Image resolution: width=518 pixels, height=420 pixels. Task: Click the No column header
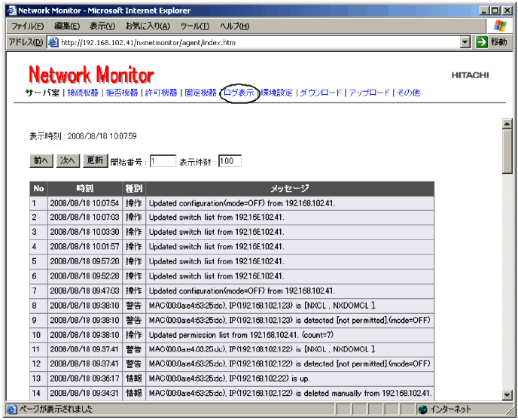tap(38, 188)
